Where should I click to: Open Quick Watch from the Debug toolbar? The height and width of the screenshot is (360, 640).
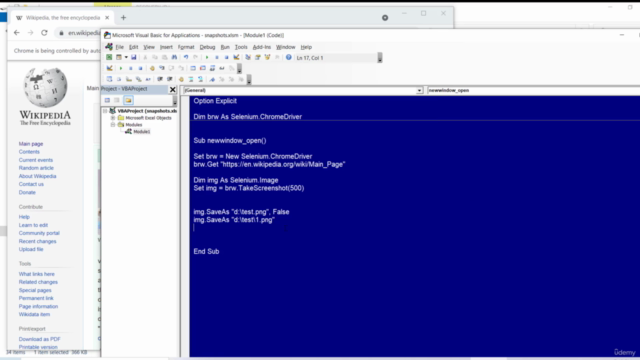click(x=222, y=68)
